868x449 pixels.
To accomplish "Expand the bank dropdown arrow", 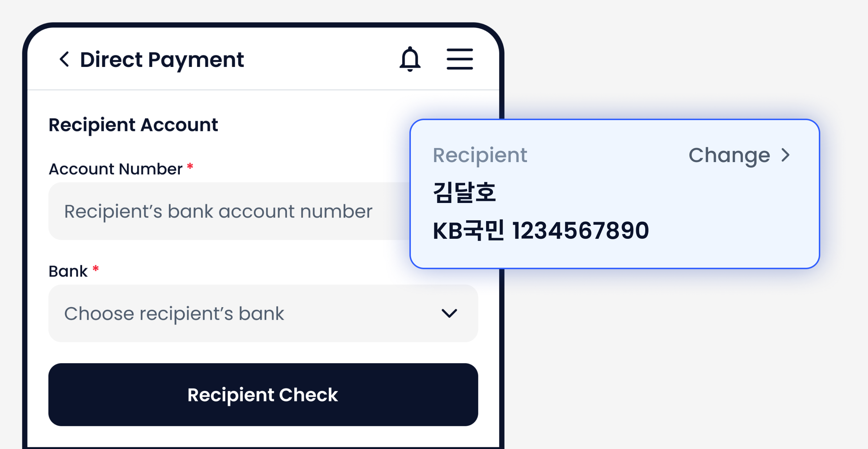I will tap(450, 313).
